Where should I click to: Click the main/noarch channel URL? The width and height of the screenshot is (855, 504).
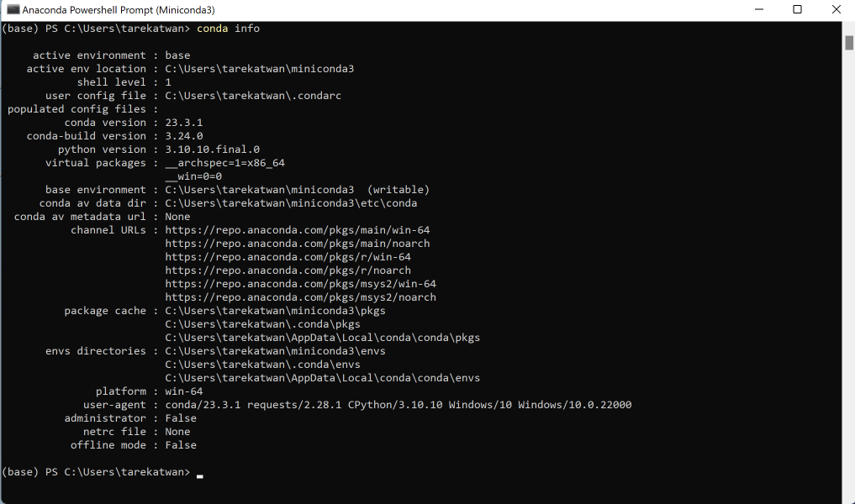coord(298,243)
